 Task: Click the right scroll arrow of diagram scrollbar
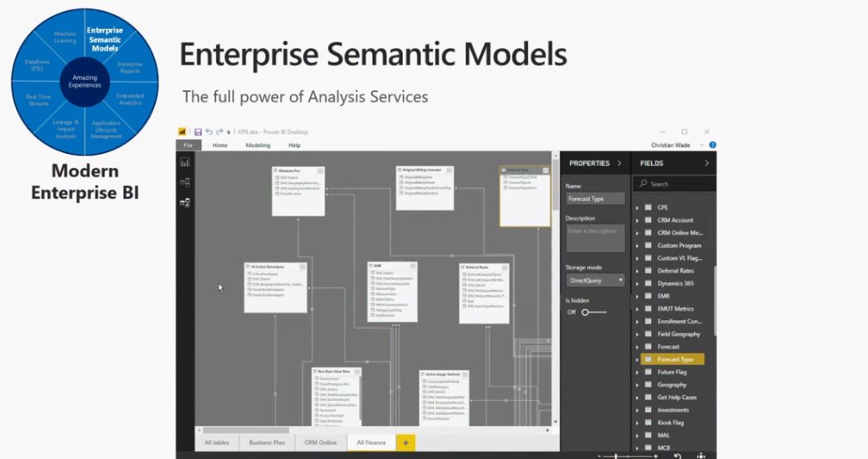click(548, 429)
